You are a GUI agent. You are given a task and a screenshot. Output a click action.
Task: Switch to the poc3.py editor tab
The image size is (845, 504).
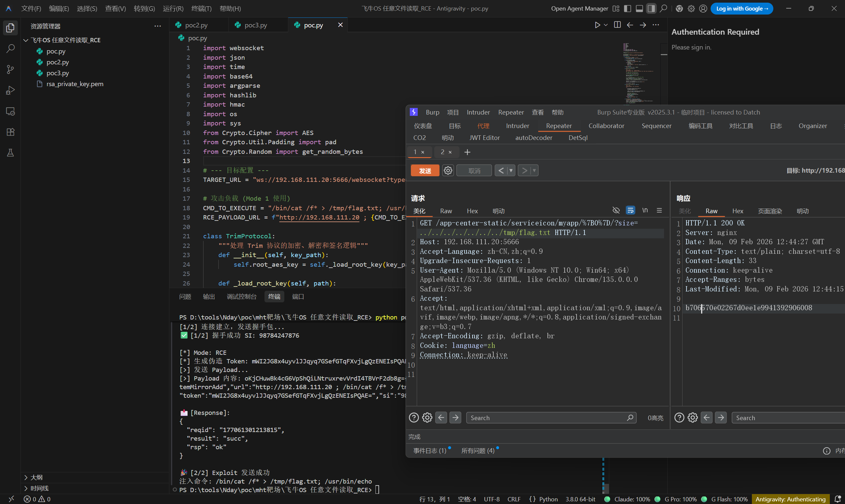click(256, 25)
